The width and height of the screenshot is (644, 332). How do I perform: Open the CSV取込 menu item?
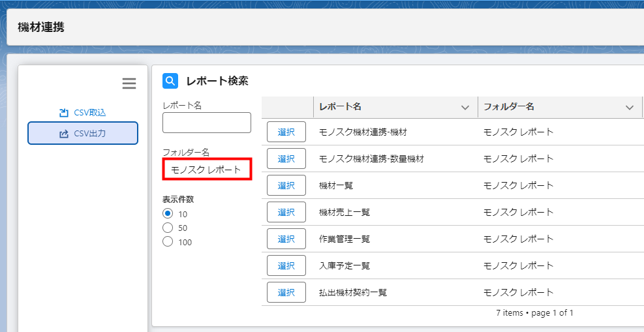[x=82, y=113]
